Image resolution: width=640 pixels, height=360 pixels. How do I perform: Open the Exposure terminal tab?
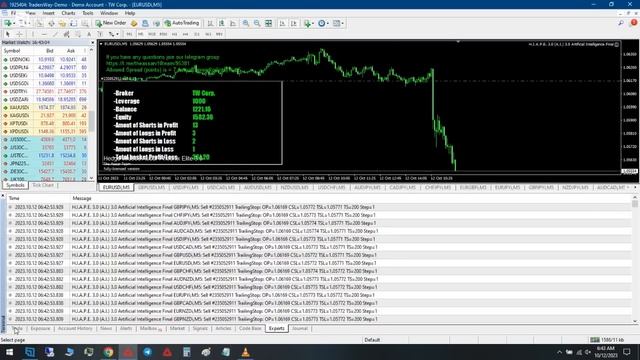click(40, 329)
